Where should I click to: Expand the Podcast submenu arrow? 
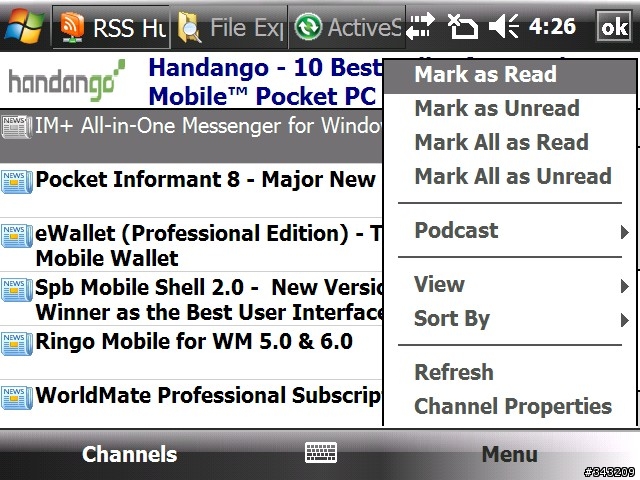coord(624,231)
